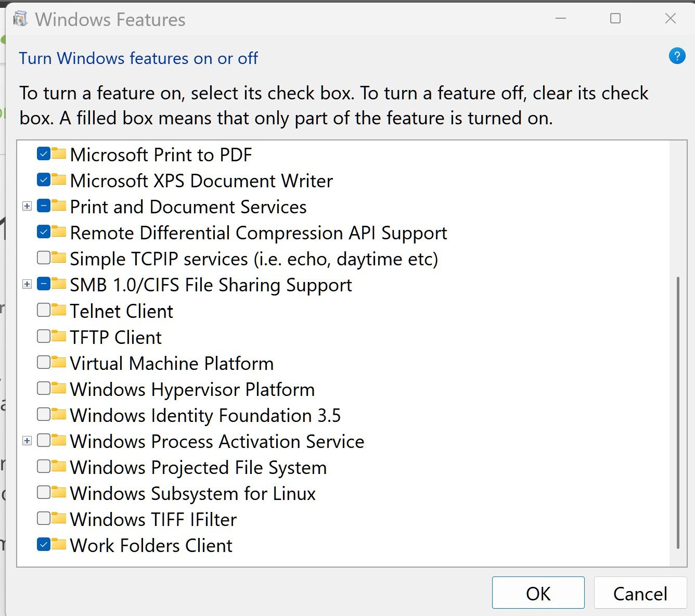
Task: Expand SMB 1.0/CIFS File Sharing Support node
Action: coord(27,284)
